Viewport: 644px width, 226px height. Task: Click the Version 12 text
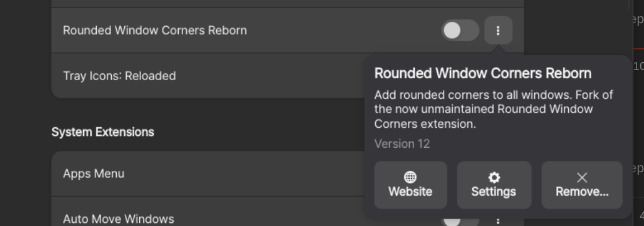(402, 144)
